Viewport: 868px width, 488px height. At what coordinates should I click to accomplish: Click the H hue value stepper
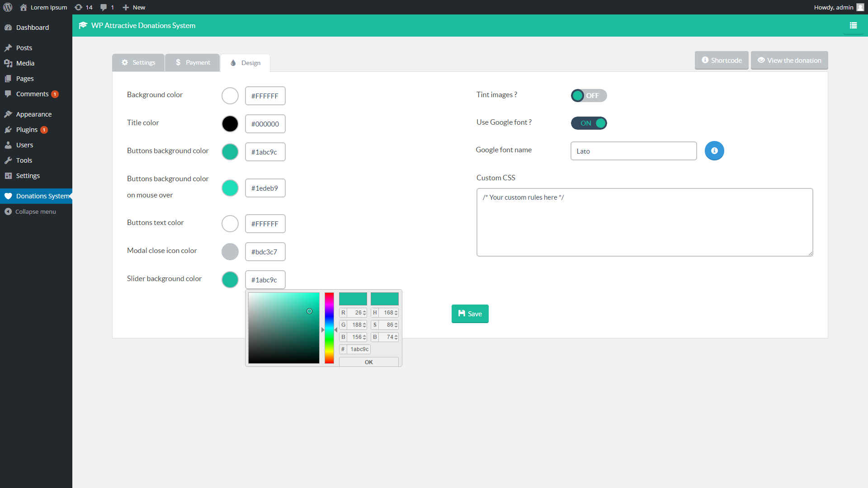tap(396, 313)
